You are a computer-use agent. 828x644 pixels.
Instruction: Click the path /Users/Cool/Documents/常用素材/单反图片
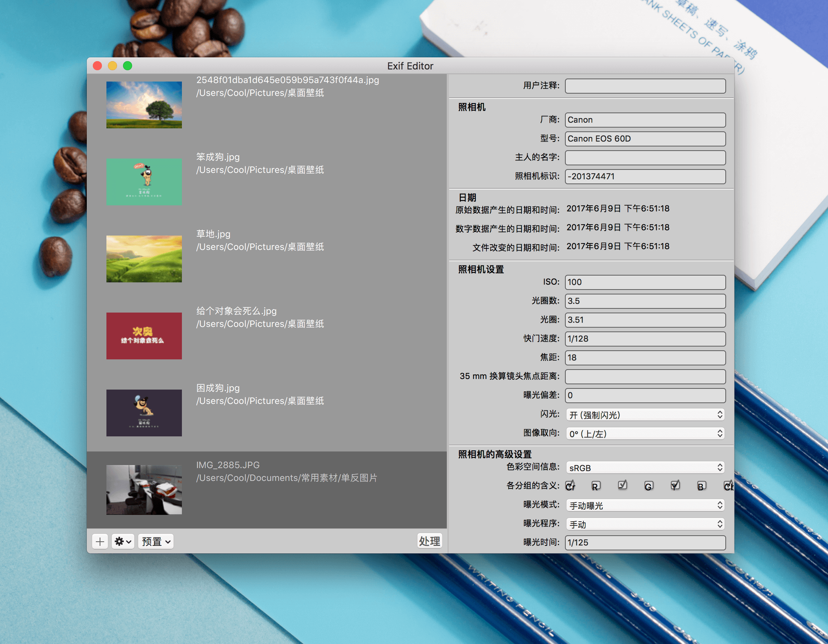click(x=286, y=478)
